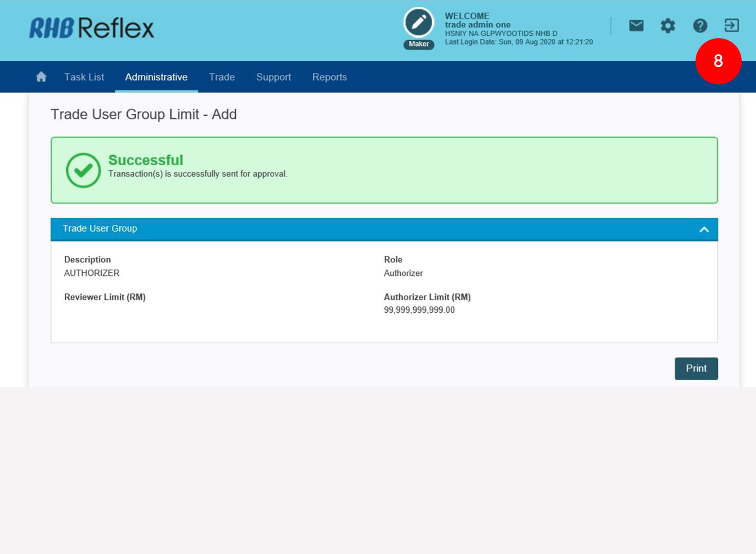This screenshot has height=554, width=756.
Task: Open settings via the gear icon
Action: (x=667, y=26)
